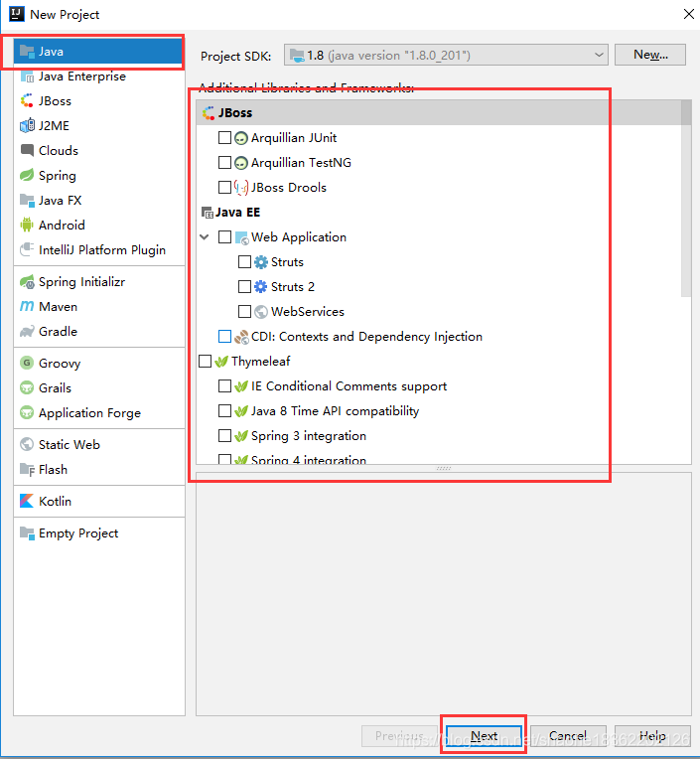This screenshot has height=759, width=700.
Task: Click the IntelliJ logo in title bar
Action: (x=17, y=14)
